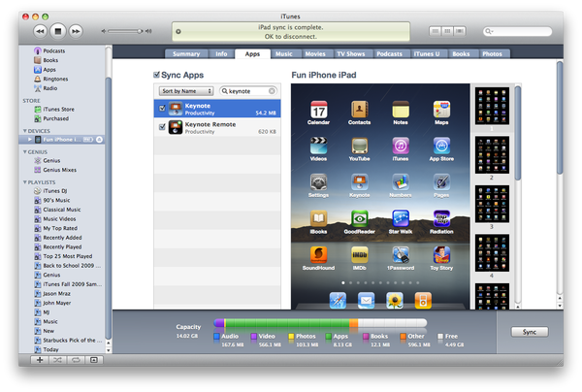Viewport: 582px width, 392px height.
Task: Click the Settings app icon
Action: [x=318, y=182]
